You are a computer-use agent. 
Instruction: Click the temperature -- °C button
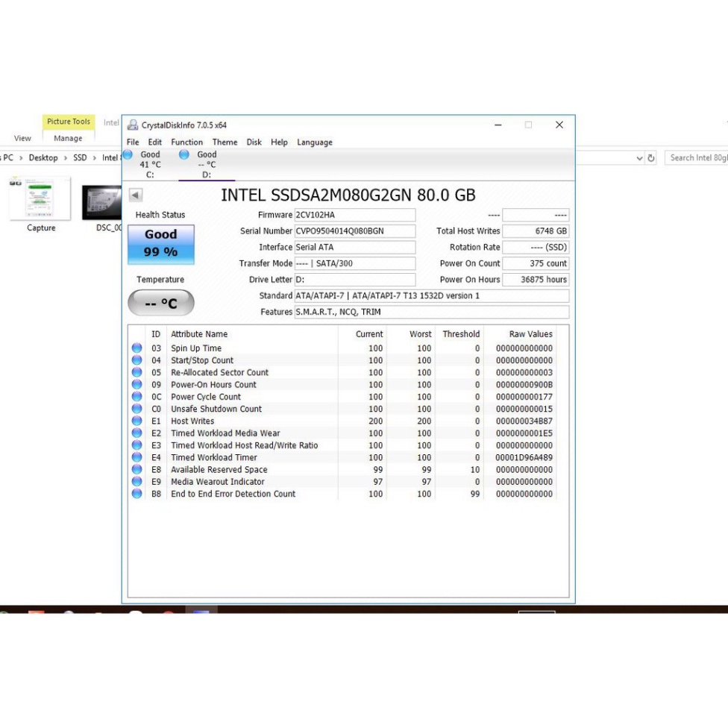tap(160, 303)
